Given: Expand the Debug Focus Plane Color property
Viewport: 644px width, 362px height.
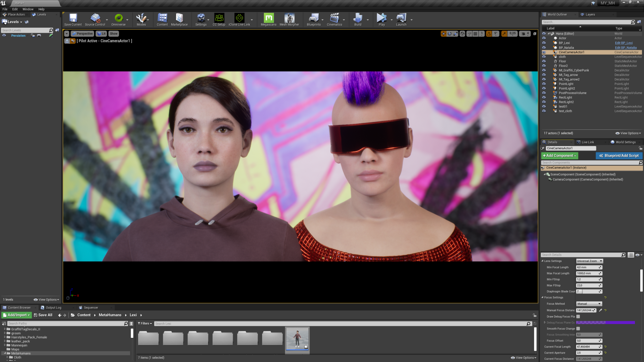Looking at the screenshot, I should point(545,322).
